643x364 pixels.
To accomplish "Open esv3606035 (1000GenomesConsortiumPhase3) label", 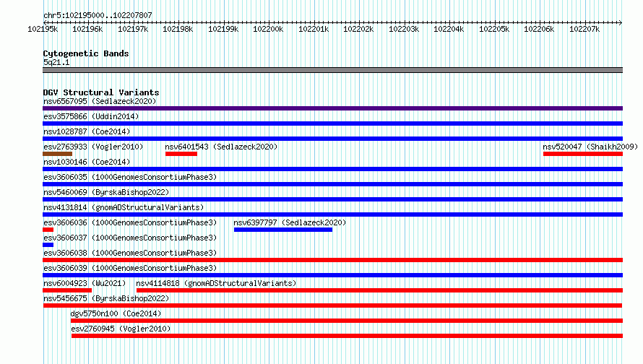I will (130, 177).
